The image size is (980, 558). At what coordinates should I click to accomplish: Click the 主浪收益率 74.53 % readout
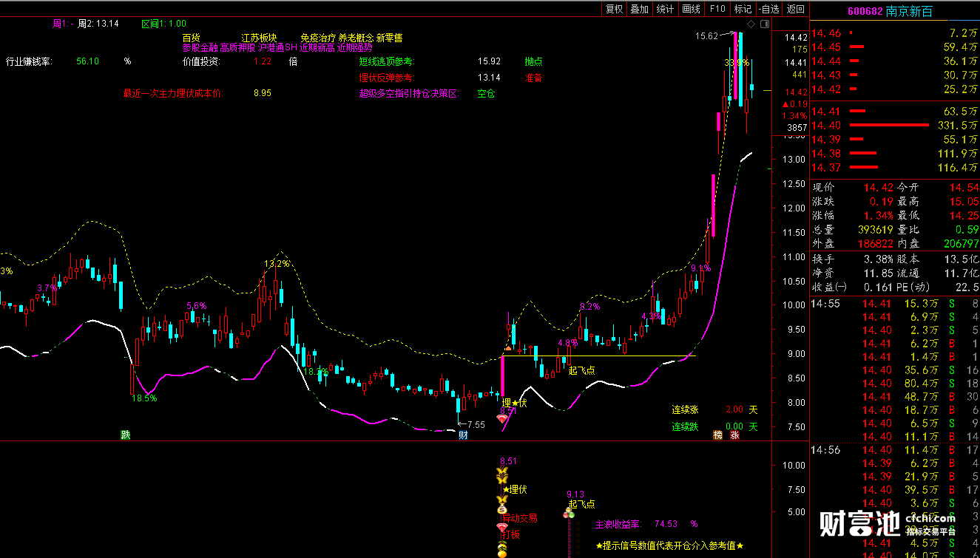point(646,524)
